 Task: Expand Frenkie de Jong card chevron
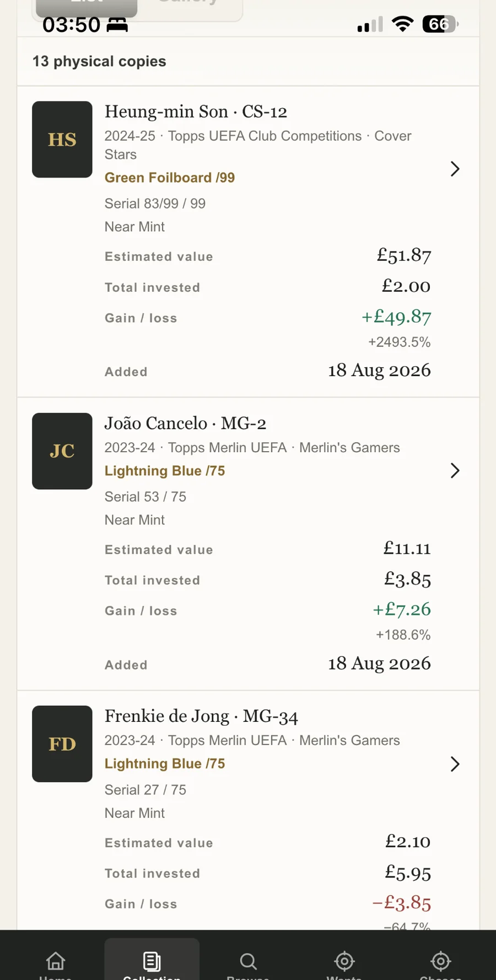[x=455, y=764]
